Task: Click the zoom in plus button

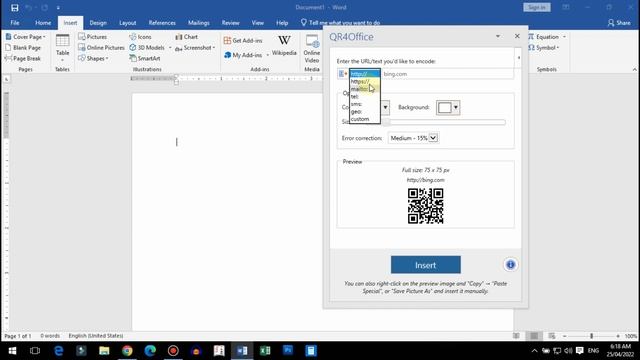Action: (618, 336)
